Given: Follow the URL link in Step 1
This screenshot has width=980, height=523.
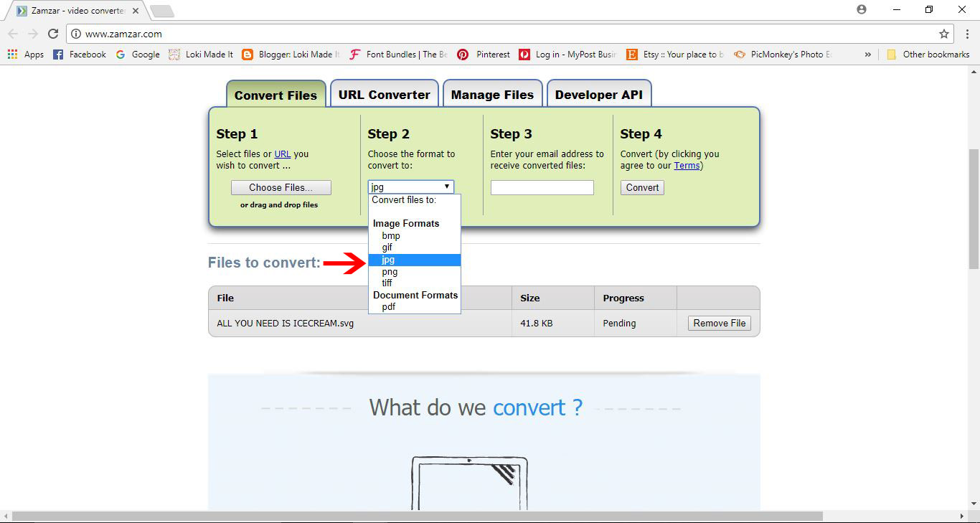Looking at the screenshot, I should [283, 154].
